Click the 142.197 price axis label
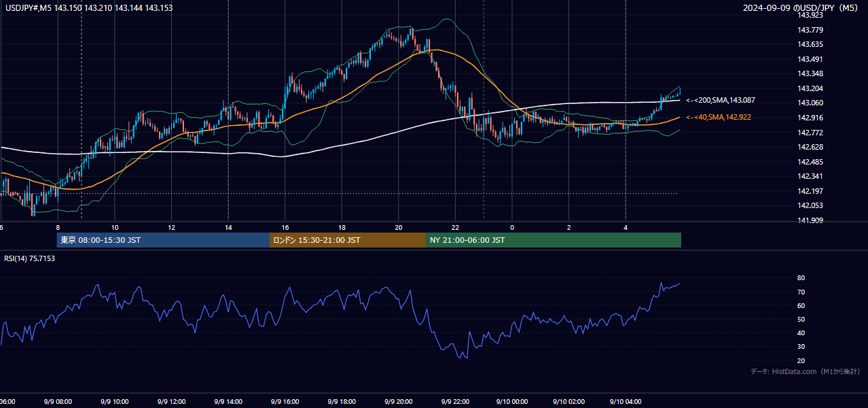868x408 pixels. (x=810, y=191)
